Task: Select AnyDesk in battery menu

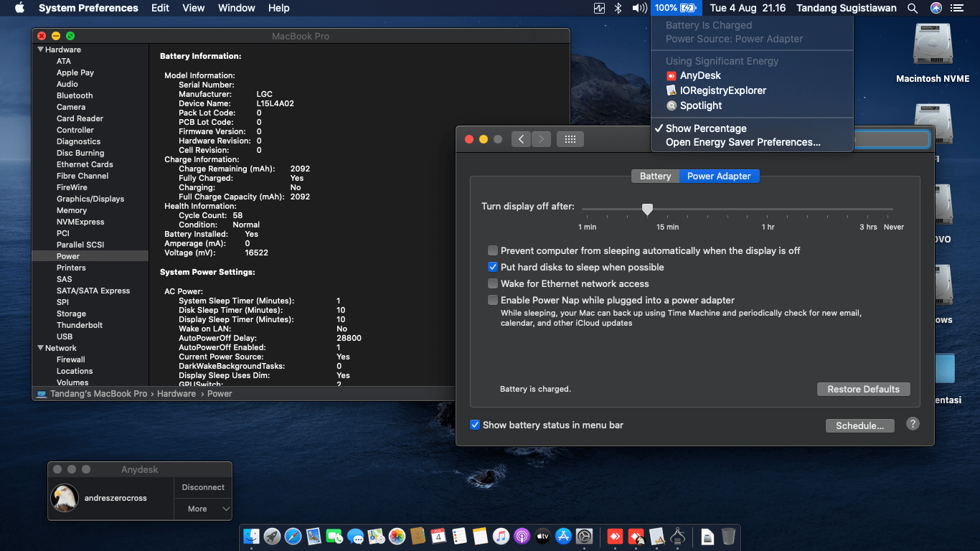Action: 700,75
